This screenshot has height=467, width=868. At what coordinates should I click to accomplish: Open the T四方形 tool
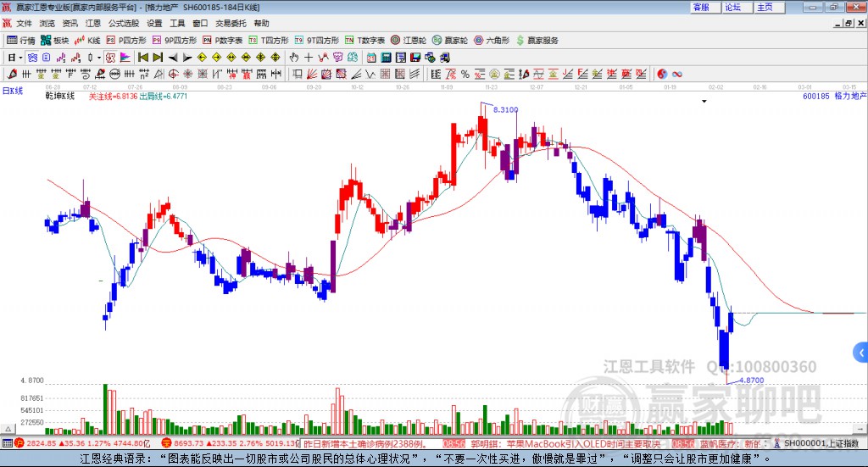[269, 41]
